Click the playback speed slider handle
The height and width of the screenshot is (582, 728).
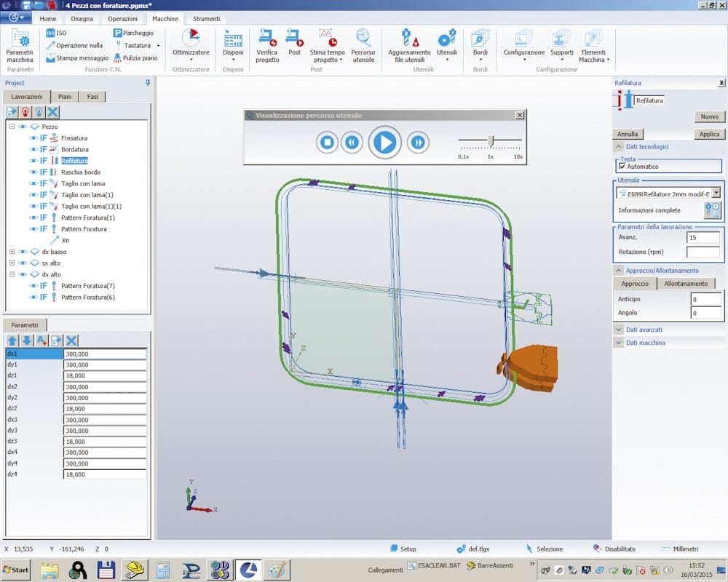coord(491,140)
